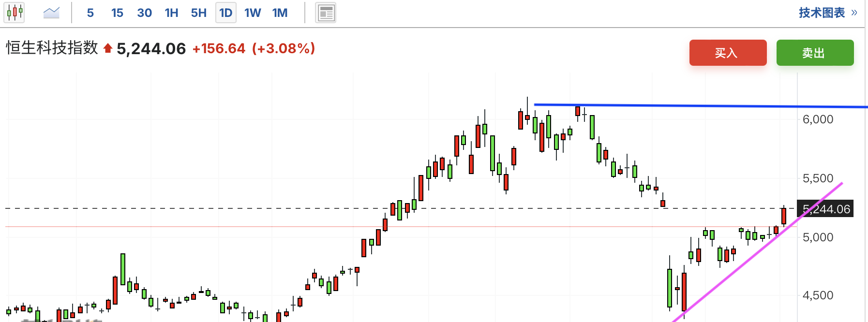The image size is (868, 322).
Task: Click the 5,244.06 current price axis label
Action: [825, 209]
